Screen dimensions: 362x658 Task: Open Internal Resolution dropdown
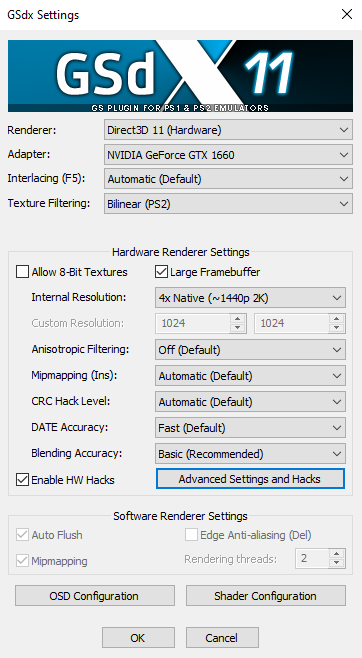point(250,298)
